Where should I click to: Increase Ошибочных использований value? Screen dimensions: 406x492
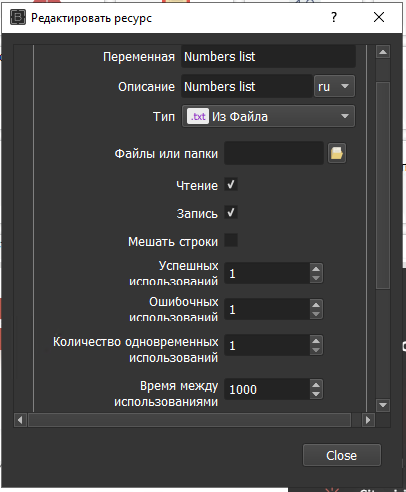coord(316,304)
